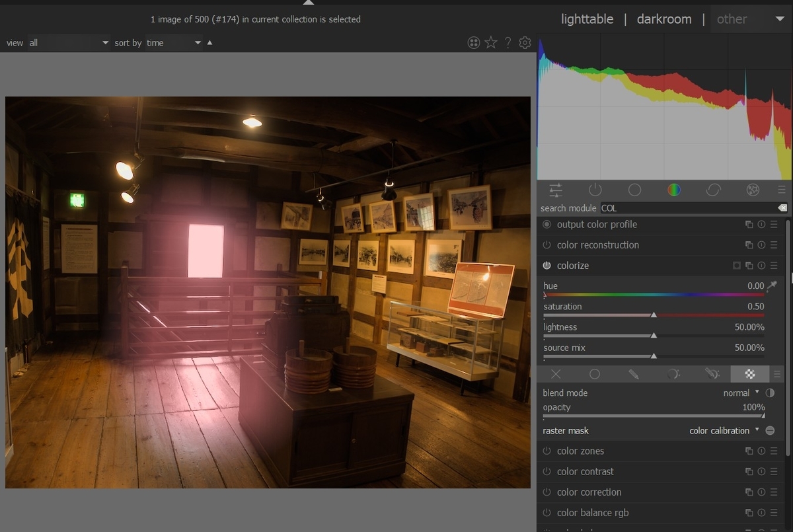Activate hue color picker eyedropper
This screenshot has width=793, height=532.
pos(772,285)
